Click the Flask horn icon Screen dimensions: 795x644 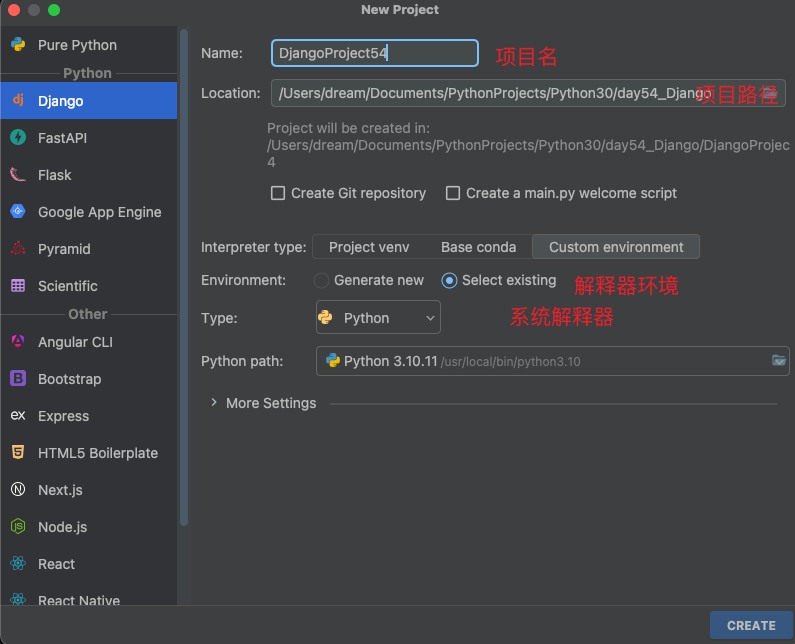pos(18,174)
